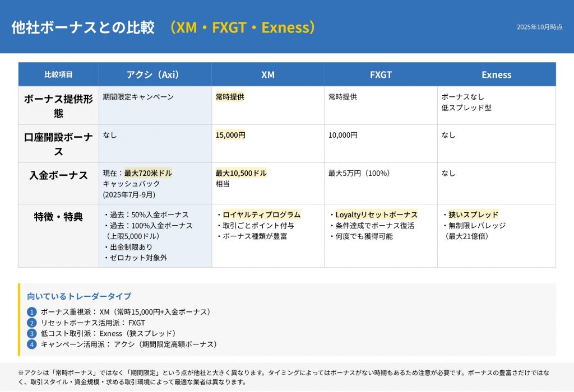
Task: Click the highlighted 最大10,500ドル text
Action: [x=241, y=173]
